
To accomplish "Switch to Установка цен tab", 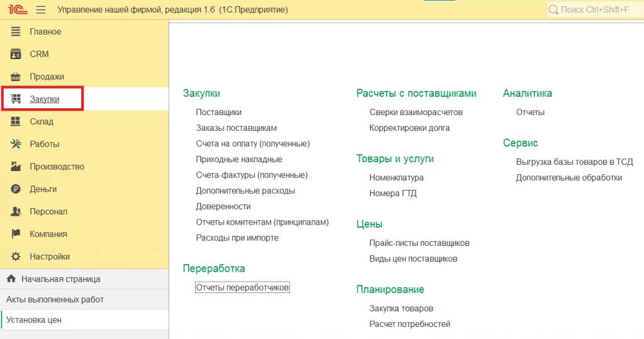I will (x=84, y=320).
